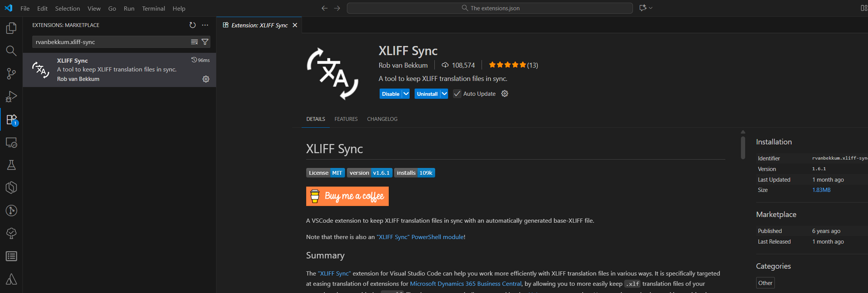Go back with the left arrow
Image resolution: width=868 pixels, height=293 pixels.
[x=324, y=8]
